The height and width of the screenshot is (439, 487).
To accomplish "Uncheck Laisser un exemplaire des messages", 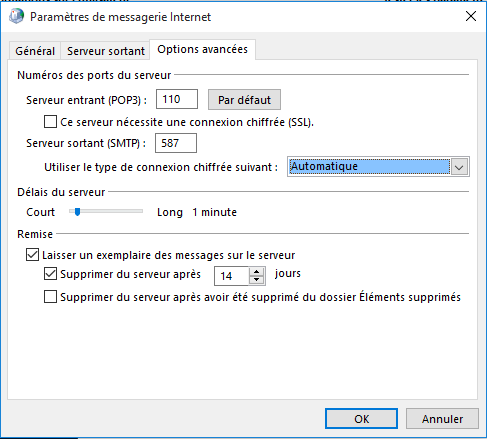I will pyautogui.click(x=32, y=255).
